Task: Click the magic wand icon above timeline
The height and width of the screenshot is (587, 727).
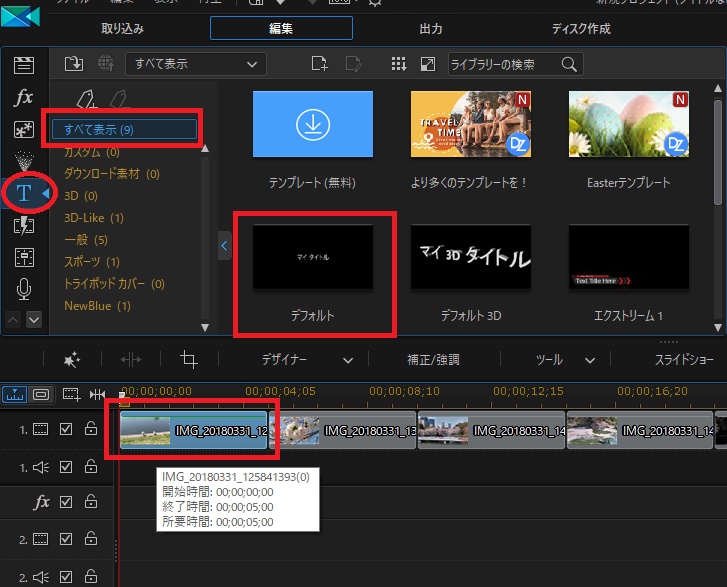Action: (x=72, y=359)
